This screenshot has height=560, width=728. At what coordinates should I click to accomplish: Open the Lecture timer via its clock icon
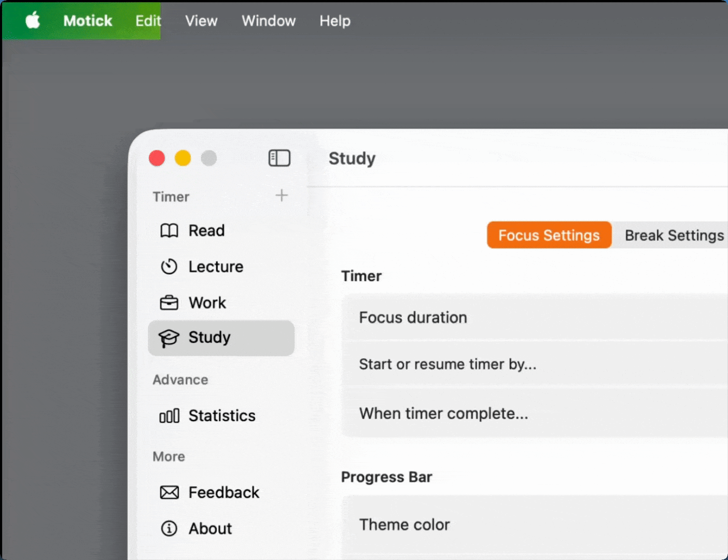(x=169, y=267)
